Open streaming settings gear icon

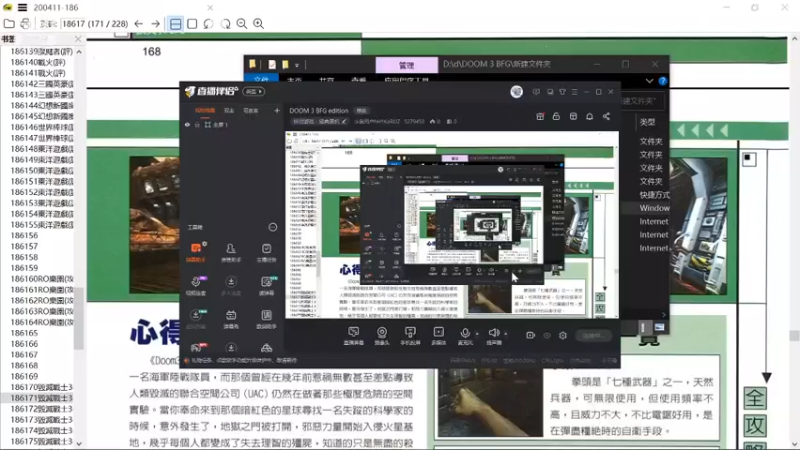click(563, 335)
